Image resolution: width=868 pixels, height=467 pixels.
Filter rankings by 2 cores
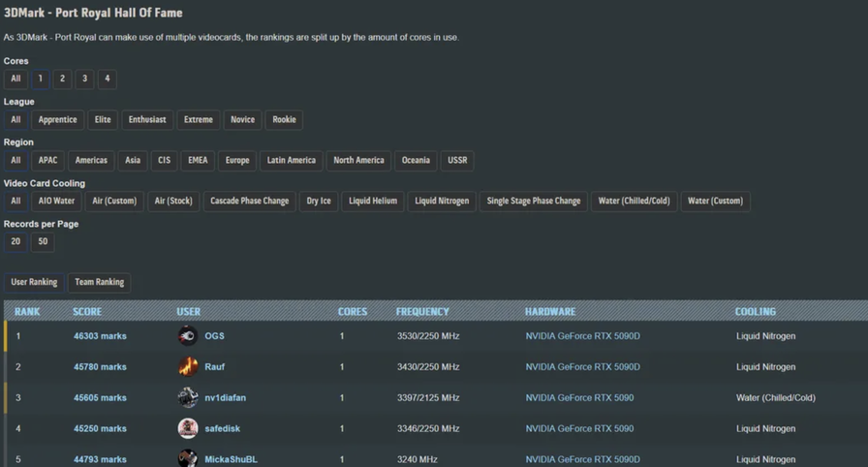click(x=62, y=78)
